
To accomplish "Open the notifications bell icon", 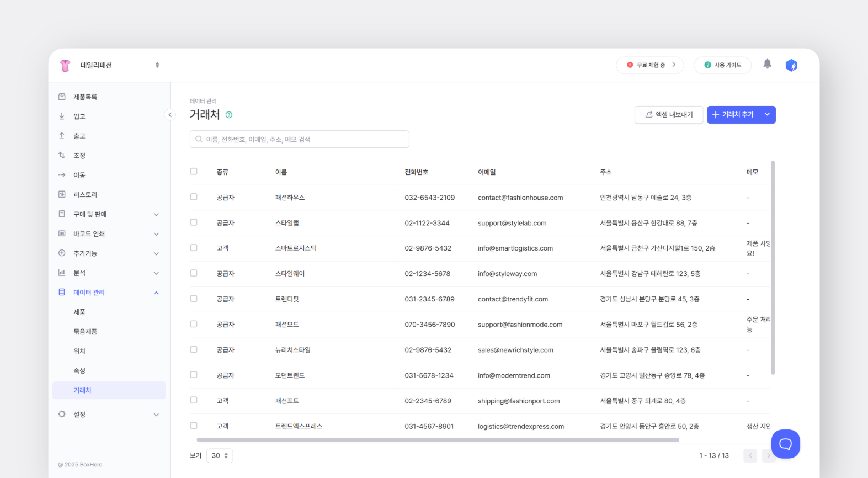I will 767,64.
